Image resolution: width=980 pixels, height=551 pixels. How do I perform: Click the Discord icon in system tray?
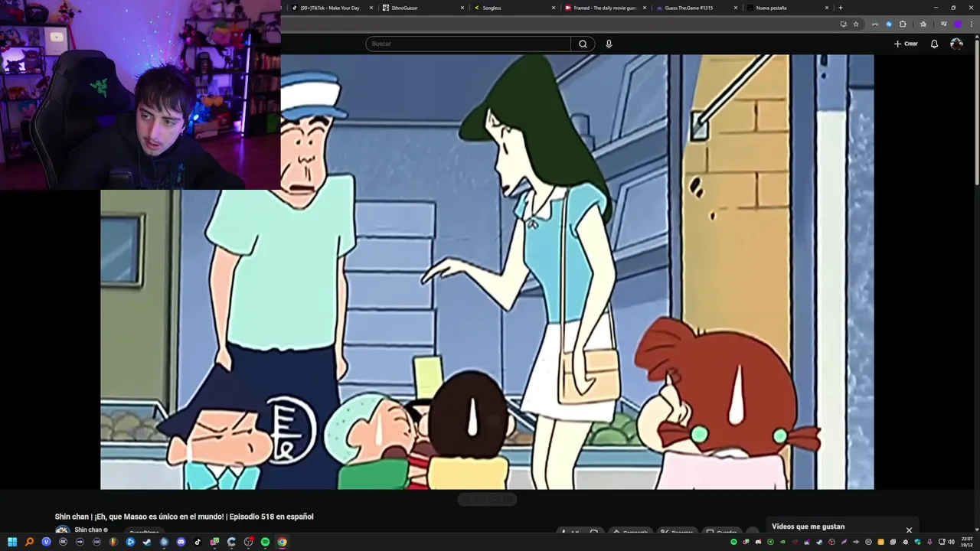pyautogui.click(x=758, y=542)
